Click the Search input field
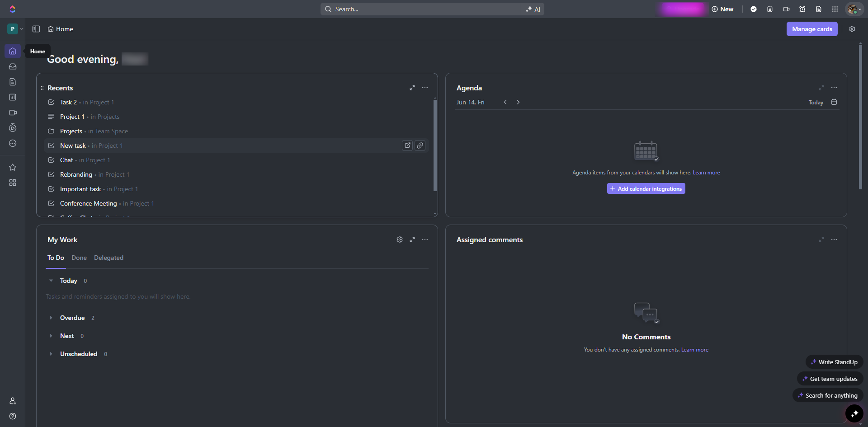 [420, 9]
